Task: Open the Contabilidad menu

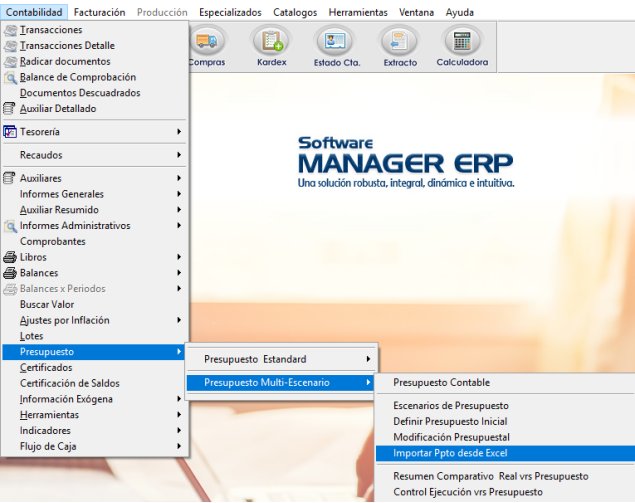Action: click(34, 13)
